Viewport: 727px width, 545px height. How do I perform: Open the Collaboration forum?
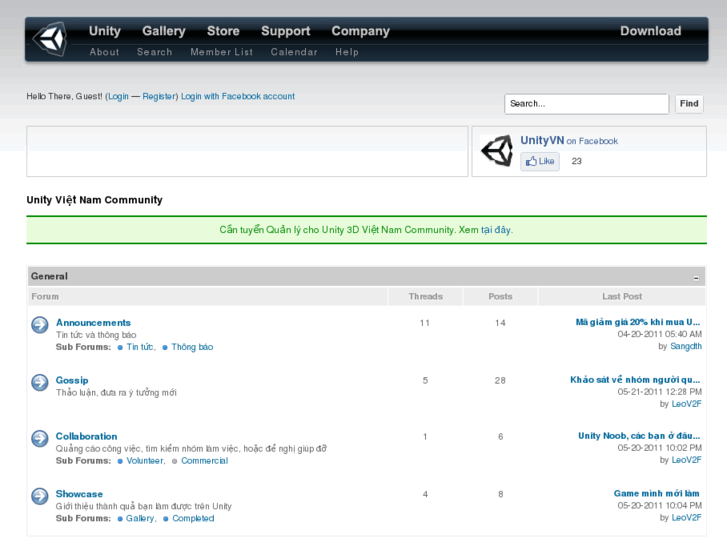[x=86, y=436]
